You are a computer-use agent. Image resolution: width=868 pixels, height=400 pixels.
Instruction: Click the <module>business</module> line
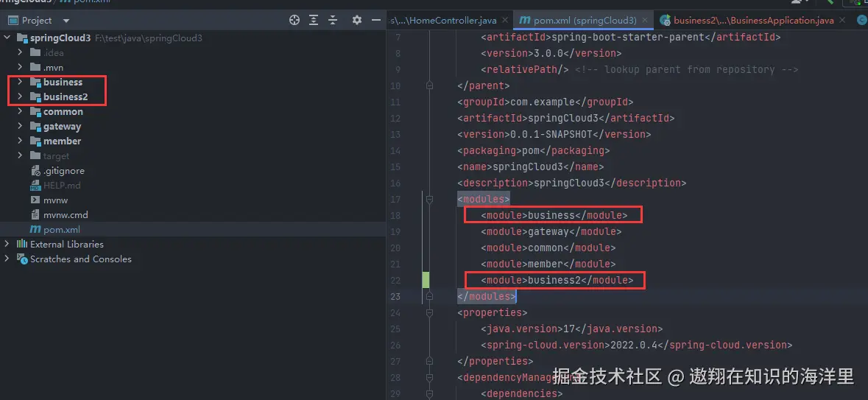(x=554, y=215)
